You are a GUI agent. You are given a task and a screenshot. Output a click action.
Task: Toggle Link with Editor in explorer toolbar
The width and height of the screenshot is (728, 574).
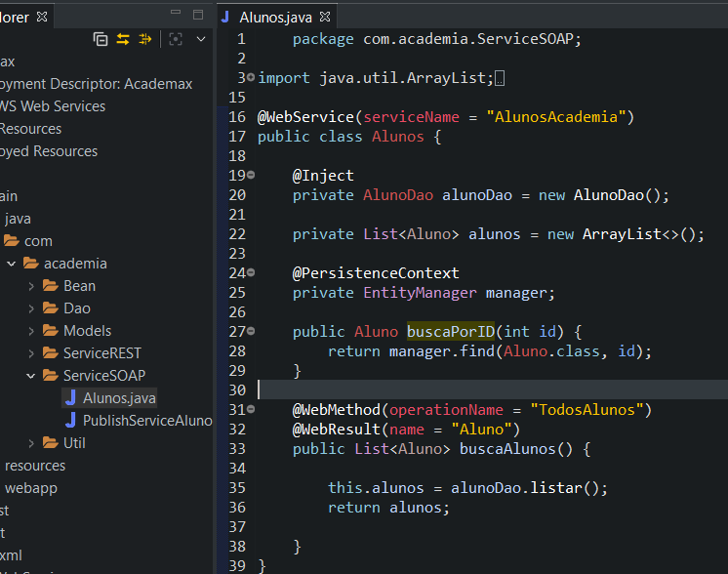coord(123,39)
